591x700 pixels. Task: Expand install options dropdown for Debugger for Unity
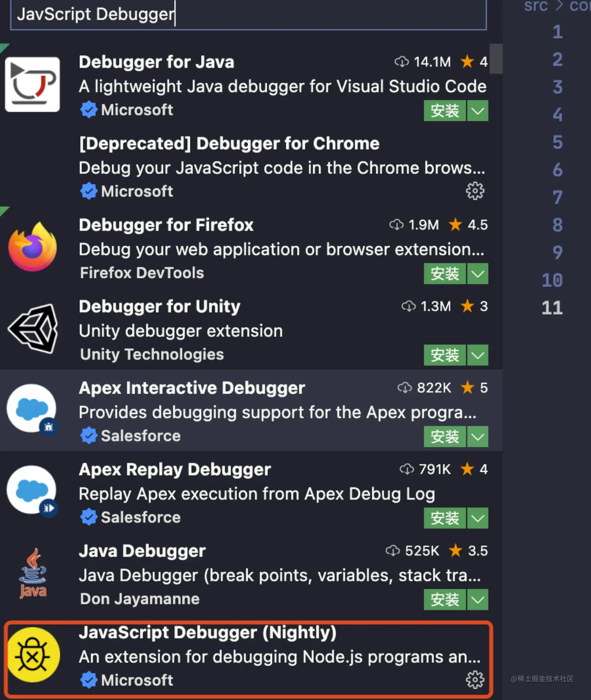coord(478,355)
